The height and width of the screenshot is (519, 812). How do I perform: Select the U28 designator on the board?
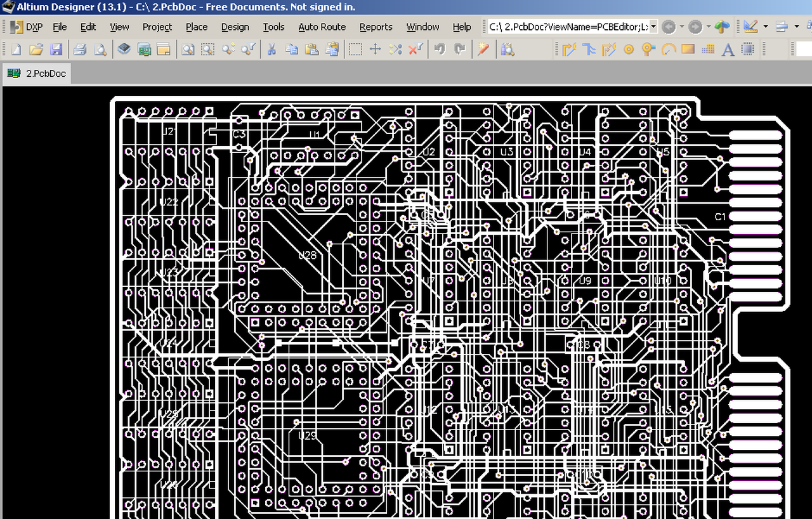coord(307,255)
